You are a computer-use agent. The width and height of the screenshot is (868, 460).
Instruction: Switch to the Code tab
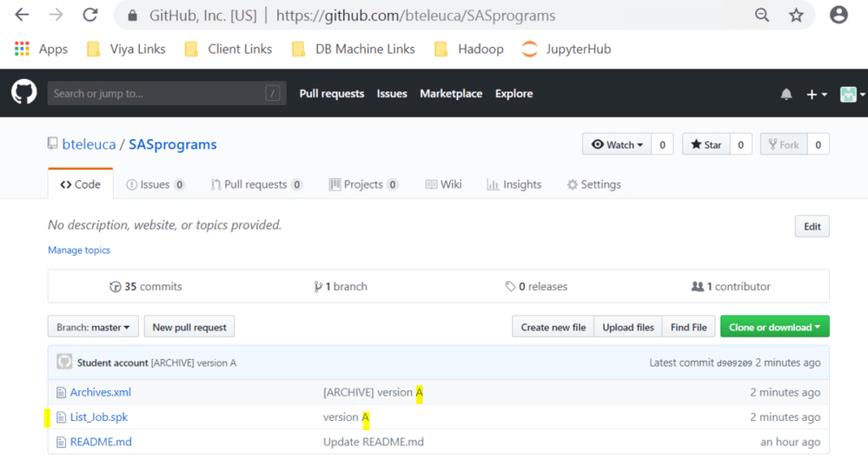pos(81,184)
